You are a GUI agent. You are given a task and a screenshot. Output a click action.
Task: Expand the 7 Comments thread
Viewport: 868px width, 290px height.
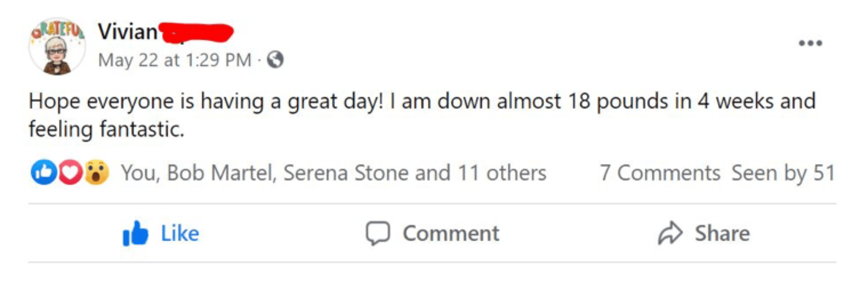pyautogui.click(x=660, y=173)
